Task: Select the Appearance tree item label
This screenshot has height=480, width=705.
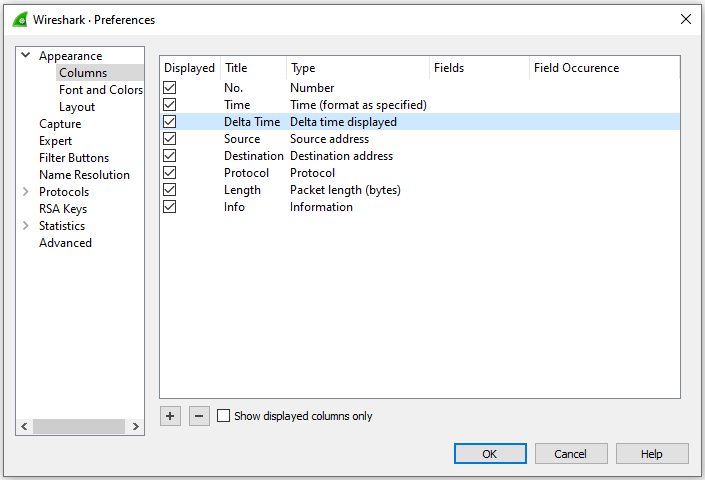Action: tap(71, 56)
